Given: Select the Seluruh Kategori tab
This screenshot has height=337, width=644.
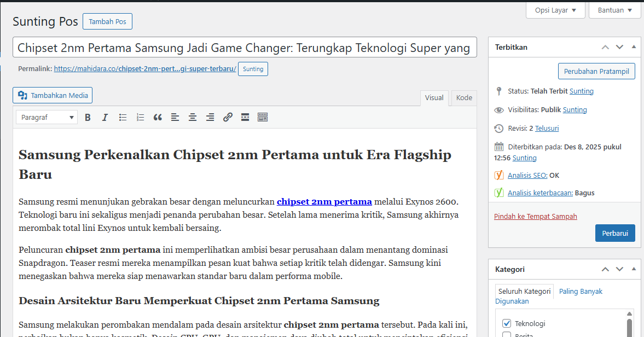Looking at the screenshot, I should [x=524, y=292].
